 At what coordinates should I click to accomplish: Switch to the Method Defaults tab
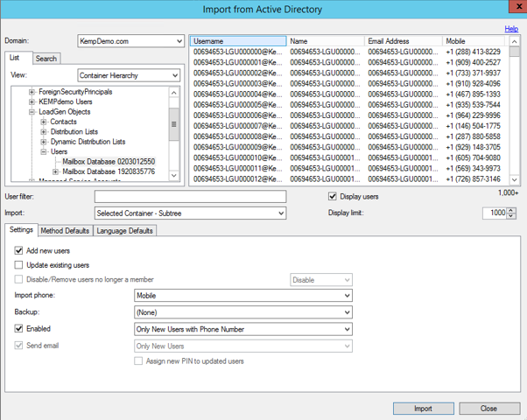point(65,231)
